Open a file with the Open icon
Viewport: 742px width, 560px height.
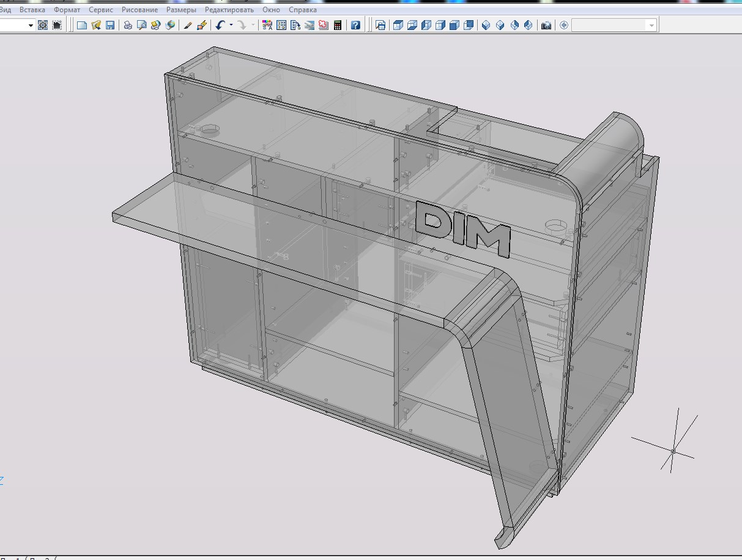coord(96,25)
